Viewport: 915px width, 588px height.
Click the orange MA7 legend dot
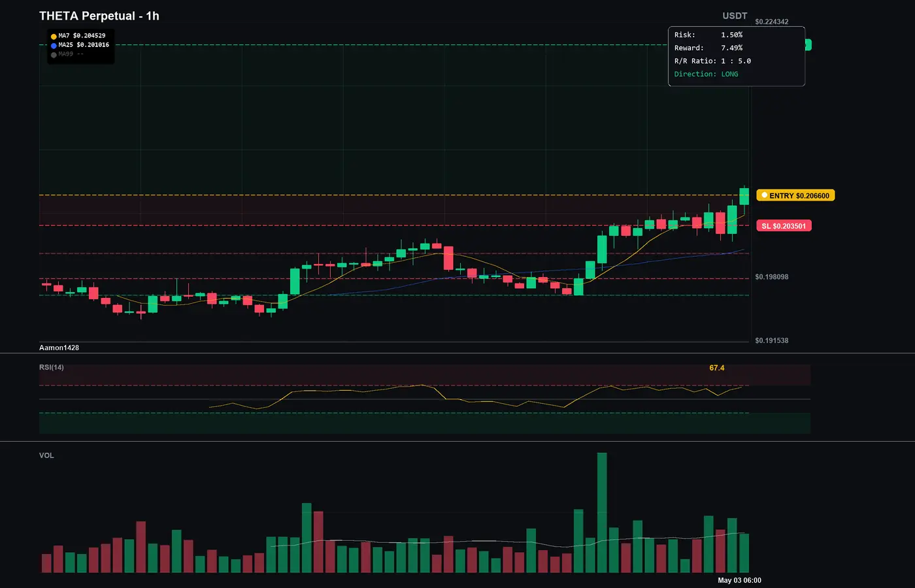pos(54,37)
